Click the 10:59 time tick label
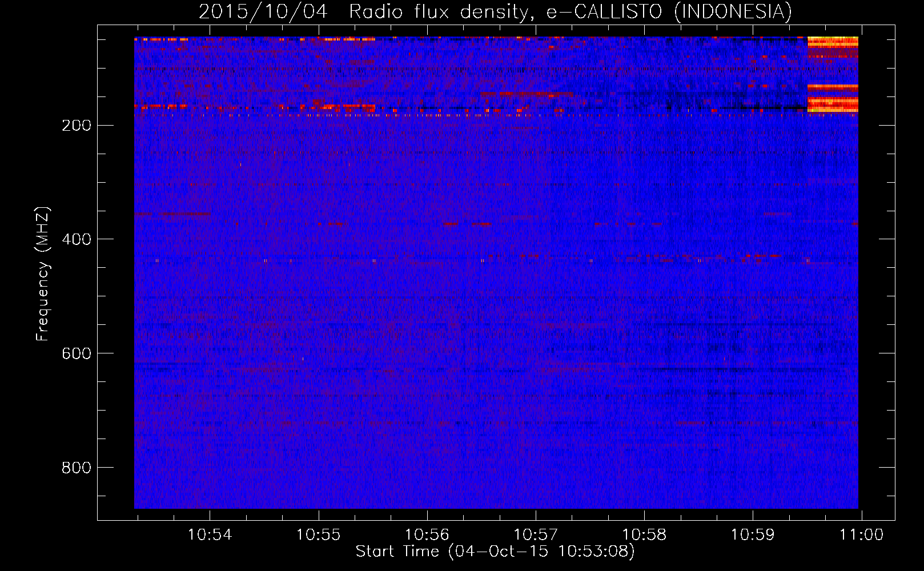The height and width of the screenshot is (571, 924). coord(753,534)
